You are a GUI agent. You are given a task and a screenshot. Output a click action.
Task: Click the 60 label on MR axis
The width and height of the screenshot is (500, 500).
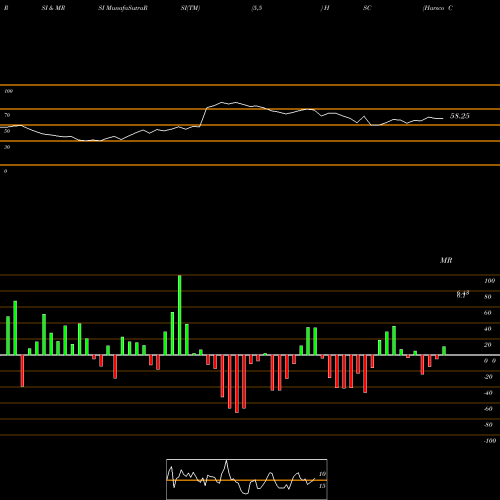click(488, 313)
